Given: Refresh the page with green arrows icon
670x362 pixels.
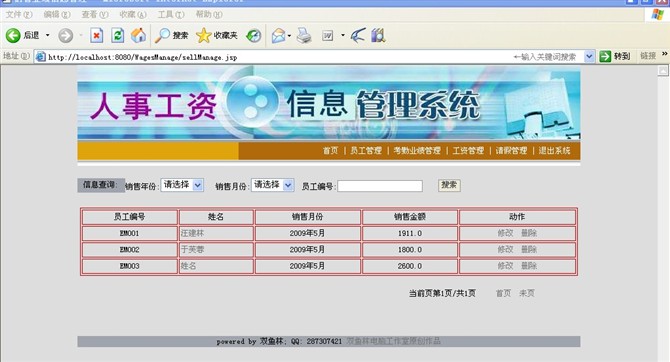Looking at the screenshot, I should [118, 35].
